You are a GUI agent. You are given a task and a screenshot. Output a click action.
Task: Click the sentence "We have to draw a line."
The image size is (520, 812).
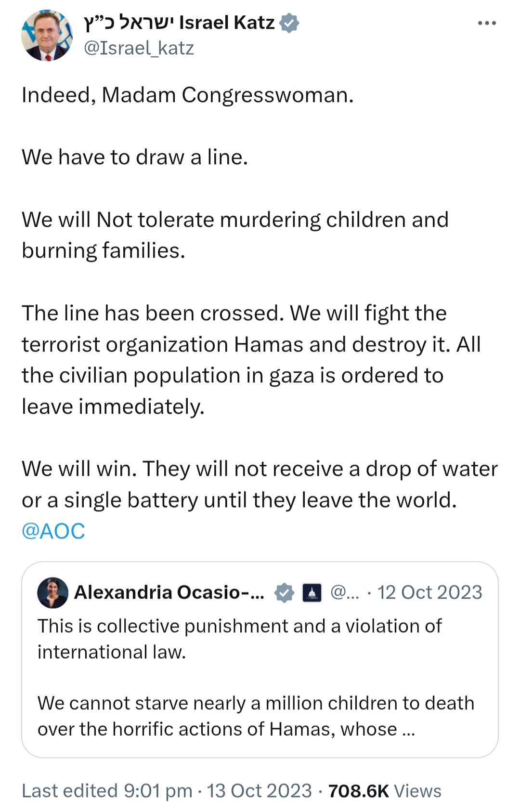135,157
